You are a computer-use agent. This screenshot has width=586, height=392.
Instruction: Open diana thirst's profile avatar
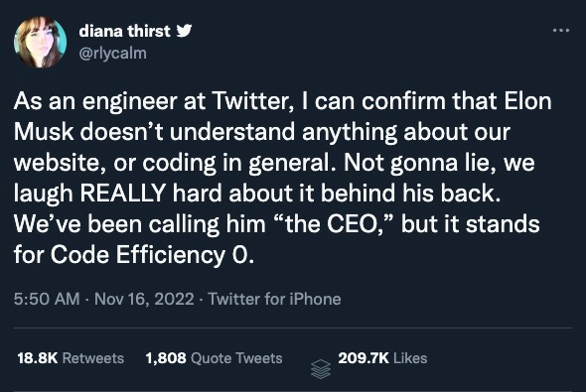tap(40, 42)
